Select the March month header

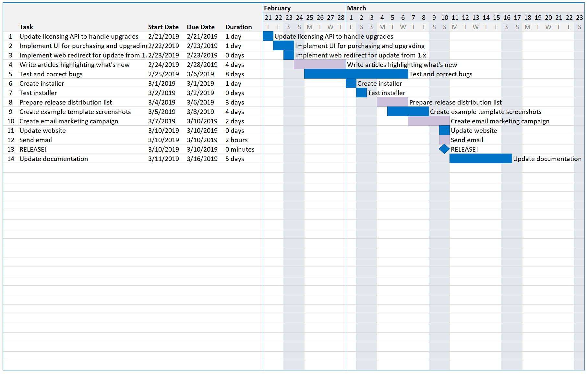(356, 8)
